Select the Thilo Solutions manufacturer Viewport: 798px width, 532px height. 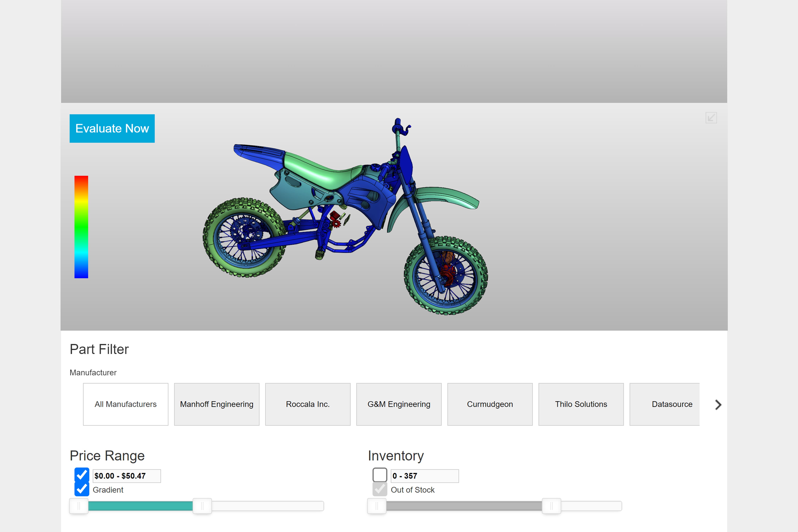pyautogui.click(x=581, y=404)
